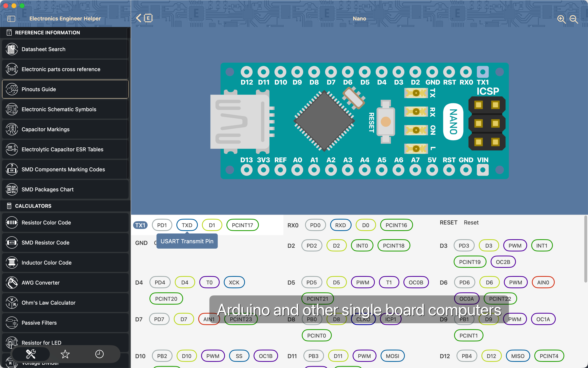Open Electronic parts cross reference icon
Viewport: 588px width, 368px height.
click(x=12, y=69)
